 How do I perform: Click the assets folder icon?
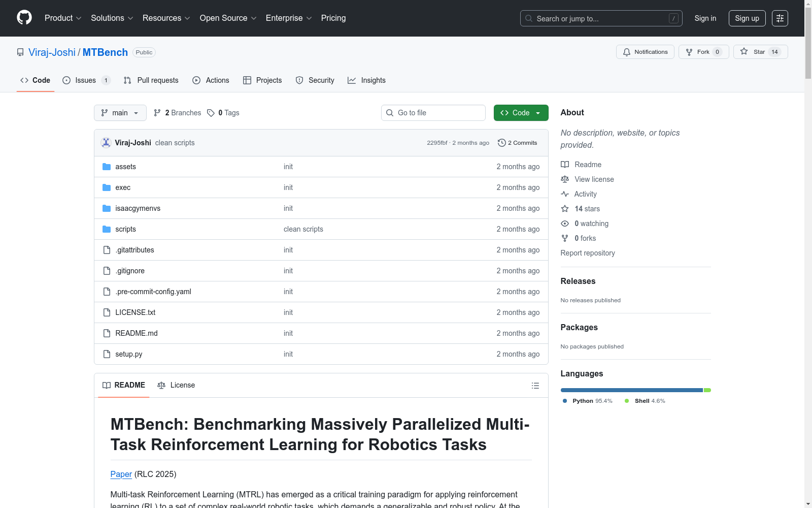(x=107, y=167)
